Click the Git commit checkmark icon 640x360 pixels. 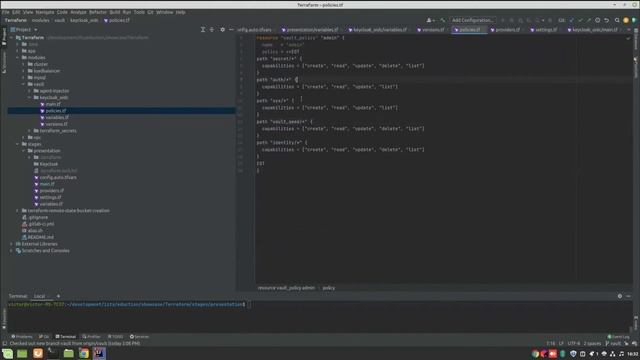[x=580, y=20]
